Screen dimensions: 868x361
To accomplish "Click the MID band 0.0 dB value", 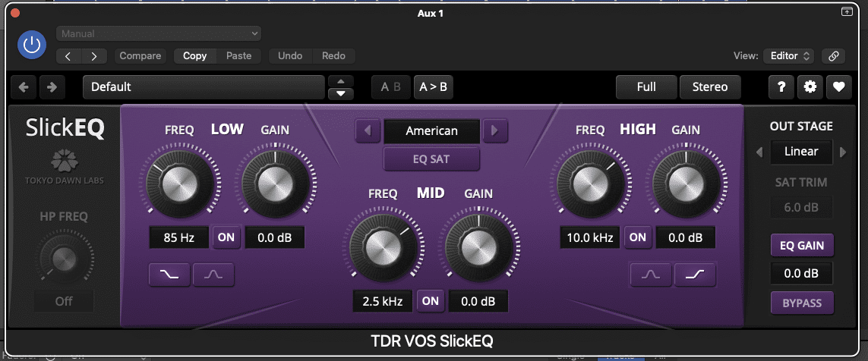I will [478, 302].
